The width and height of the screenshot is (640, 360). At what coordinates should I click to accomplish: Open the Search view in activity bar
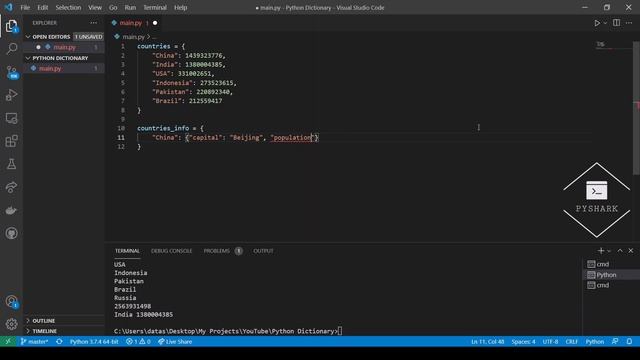pyautogui.click(x=11, y=49)
